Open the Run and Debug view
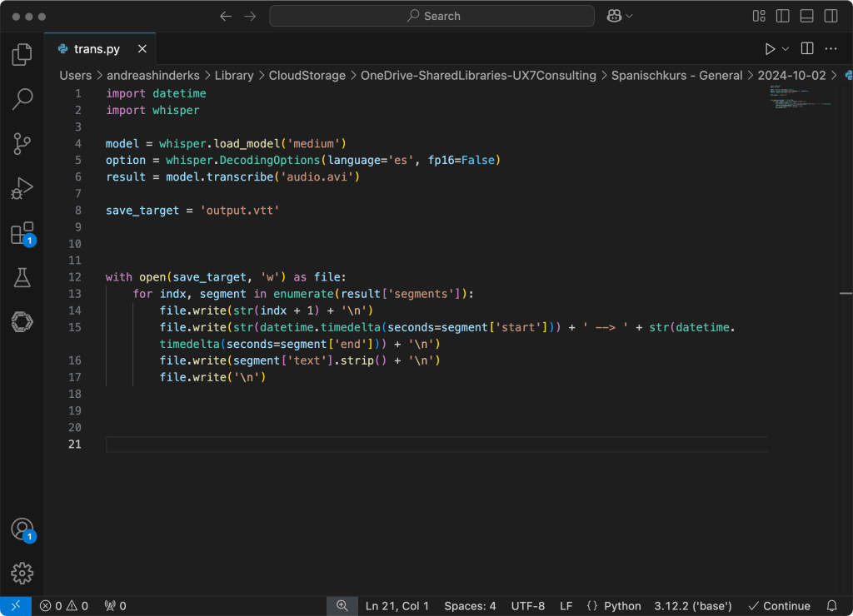 click(x=22, y=188)
